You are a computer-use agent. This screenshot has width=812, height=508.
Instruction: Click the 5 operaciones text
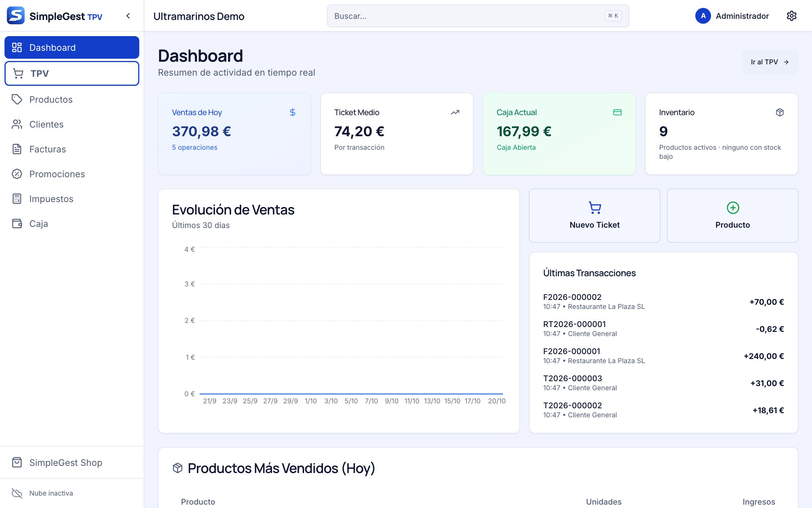click(x=195, y=148)
